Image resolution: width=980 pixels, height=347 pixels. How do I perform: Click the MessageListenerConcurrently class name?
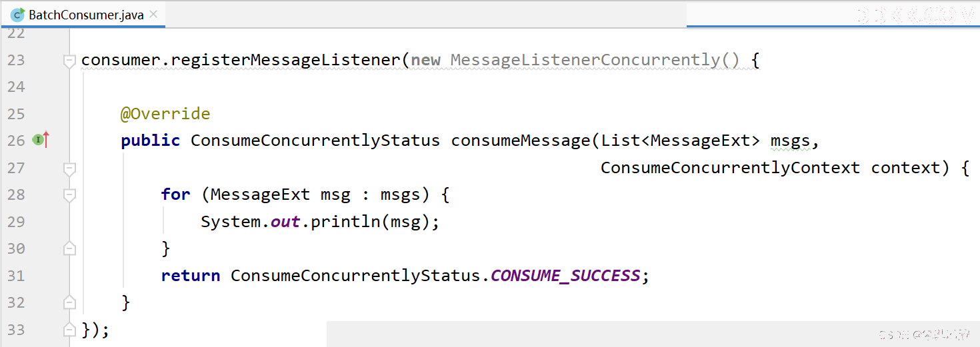[x=585, y=60]
